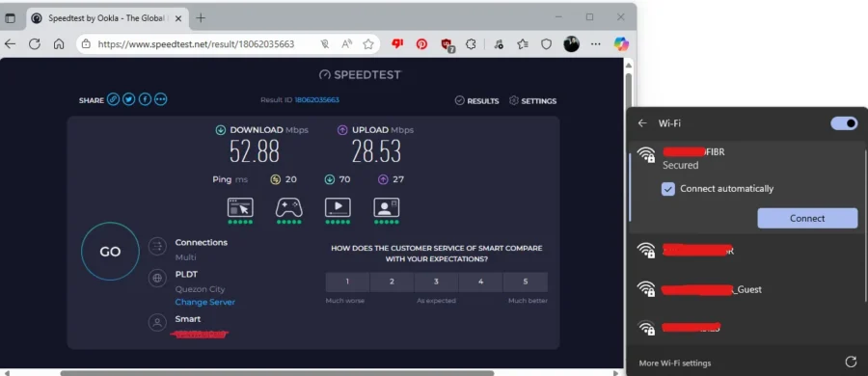Open a new browser tab
The height and width of the screenshot is (376, 868).
pyautogui.click(x=201, y=18)
